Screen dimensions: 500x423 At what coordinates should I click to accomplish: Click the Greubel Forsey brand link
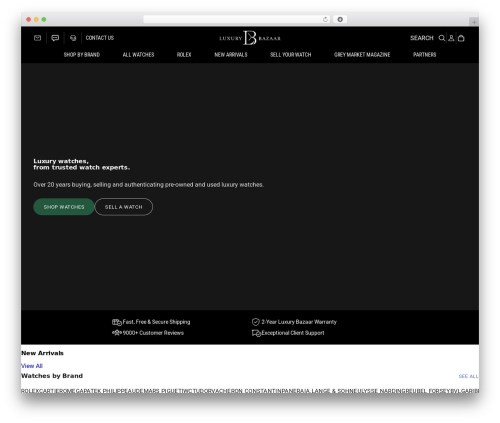427,391
